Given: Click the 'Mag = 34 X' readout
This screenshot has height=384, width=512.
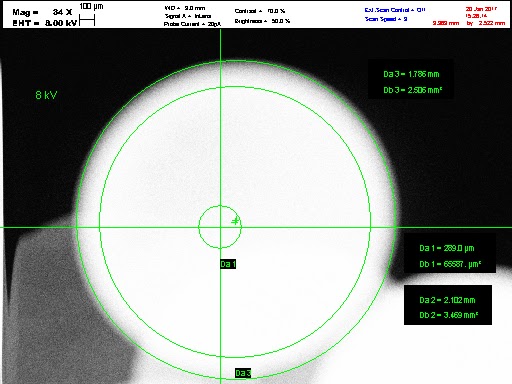Looking at the screenshot, I should tap(42, 12).
